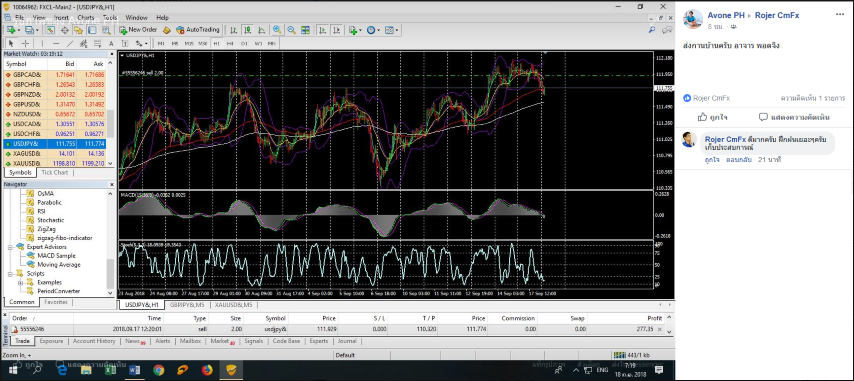Switch chart to line chart icon
Image resolution: width=854 pixels, height=381 pixels.
pos(261,30)
